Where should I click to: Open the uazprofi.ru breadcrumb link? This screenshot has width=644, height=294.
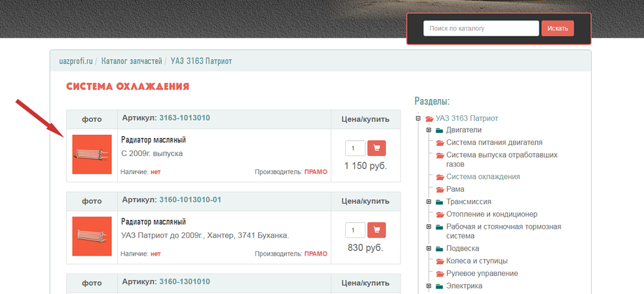click(76, 61)
